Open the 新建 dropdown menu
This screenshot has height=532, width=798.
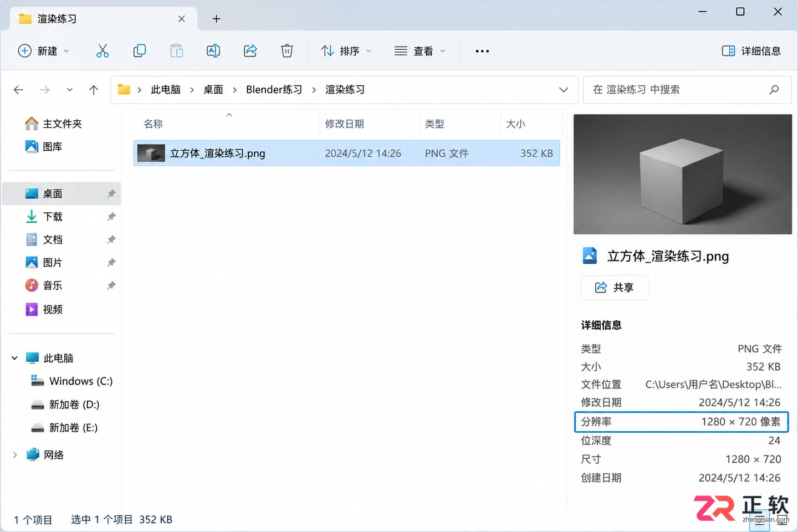44,51
